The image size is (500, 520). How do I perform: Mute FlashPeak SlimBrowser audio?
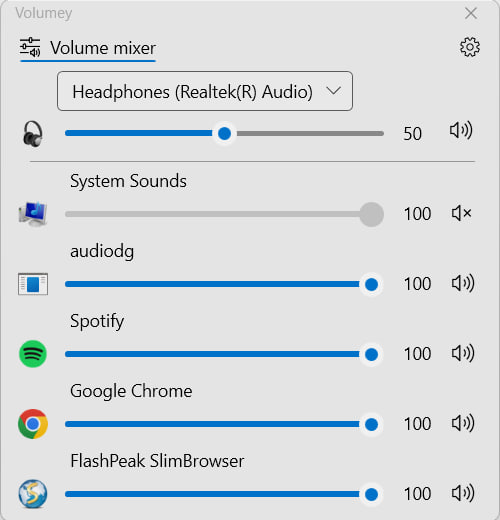point(463,493)
